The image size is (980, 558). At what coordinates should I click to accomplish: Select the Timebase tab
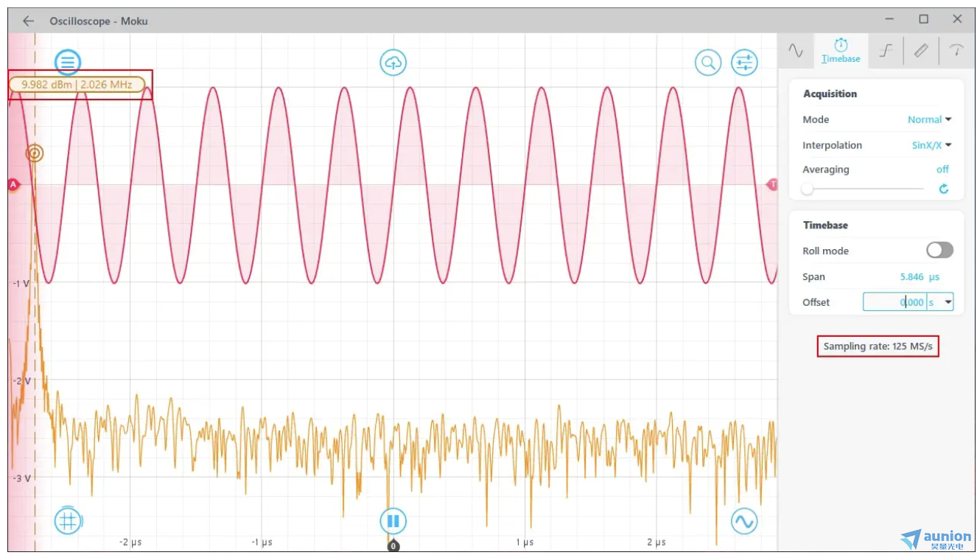[841, 50]
